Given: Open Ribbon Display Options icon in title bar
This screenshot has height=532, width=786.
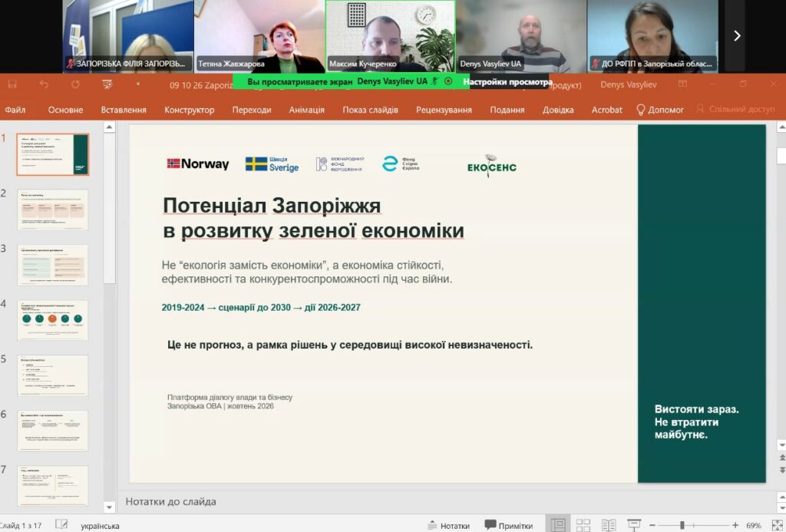Looking at the screenshot, I should 682,84.
